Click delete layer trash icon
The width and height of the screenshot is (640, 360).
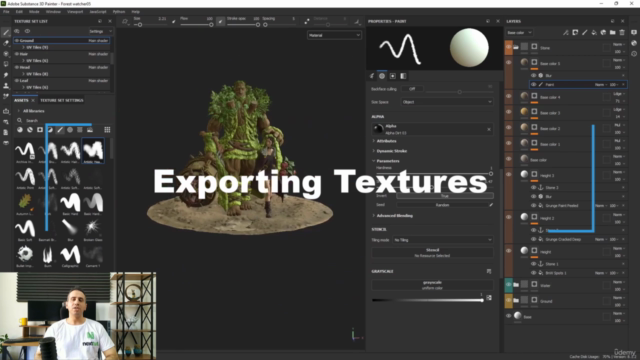point(622,32)
